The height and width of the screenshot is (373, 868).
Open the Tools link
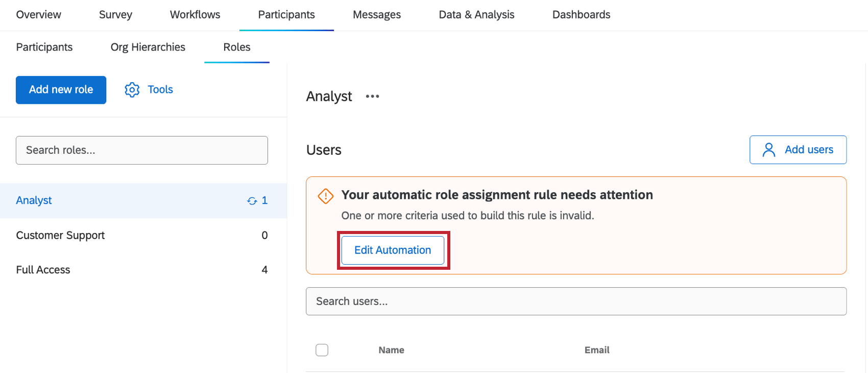160,89
